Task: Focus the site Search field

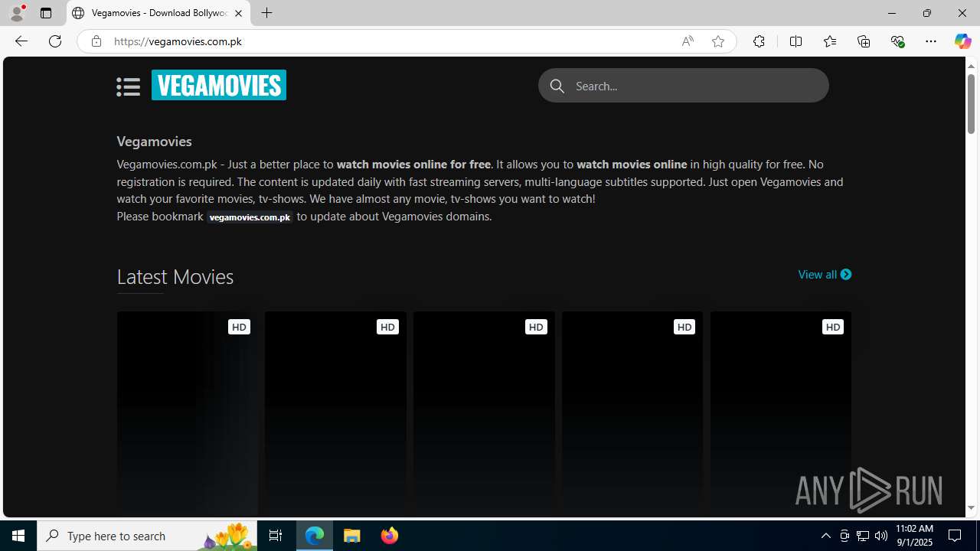Action: (683, 86)
